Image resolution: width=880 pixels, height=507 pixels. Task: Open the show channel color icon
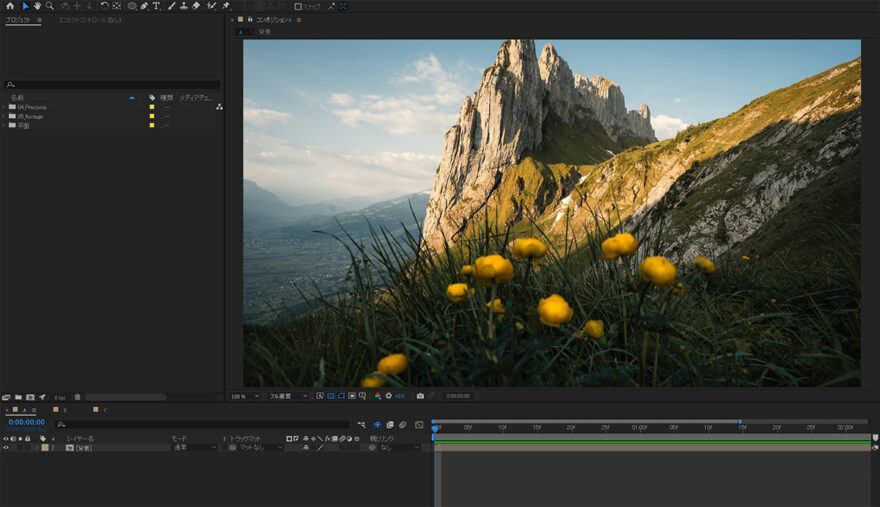(378, 396)
